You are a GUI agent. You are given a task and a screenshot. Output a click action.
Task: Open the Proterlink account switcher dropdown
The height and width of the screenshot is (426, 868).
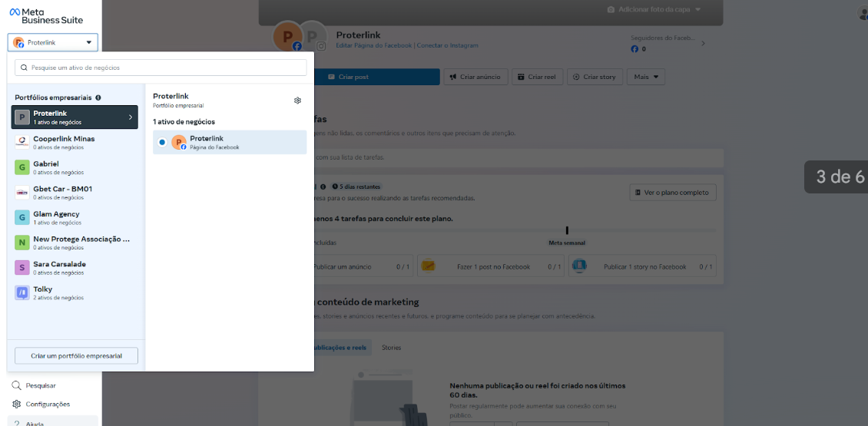(x=52, y=43)
